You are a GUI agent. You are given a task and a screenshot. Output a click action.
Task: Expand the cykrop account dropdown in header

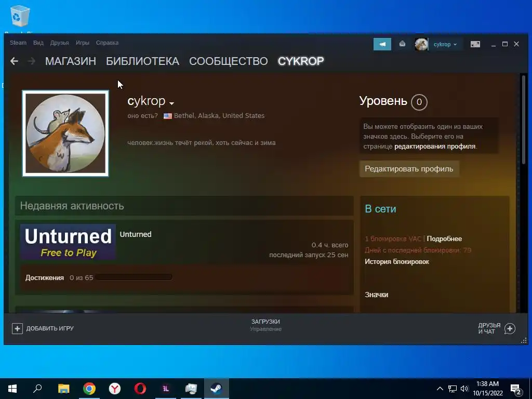tap(445, 44)
